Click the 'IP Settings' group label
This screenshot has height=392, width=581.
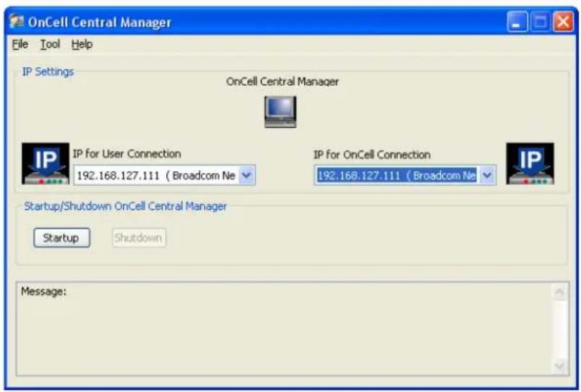pyautogui.click(x=48, y=71)
